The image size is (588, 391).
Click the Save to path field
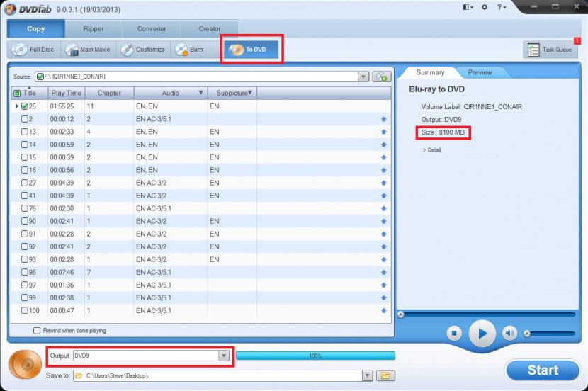click(x=218, y=375)
